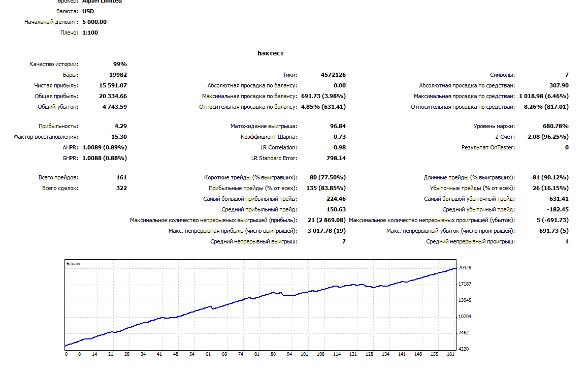Click the Бэктест section heading
This screenshot has height=373, width=588.
pos(270,53)
